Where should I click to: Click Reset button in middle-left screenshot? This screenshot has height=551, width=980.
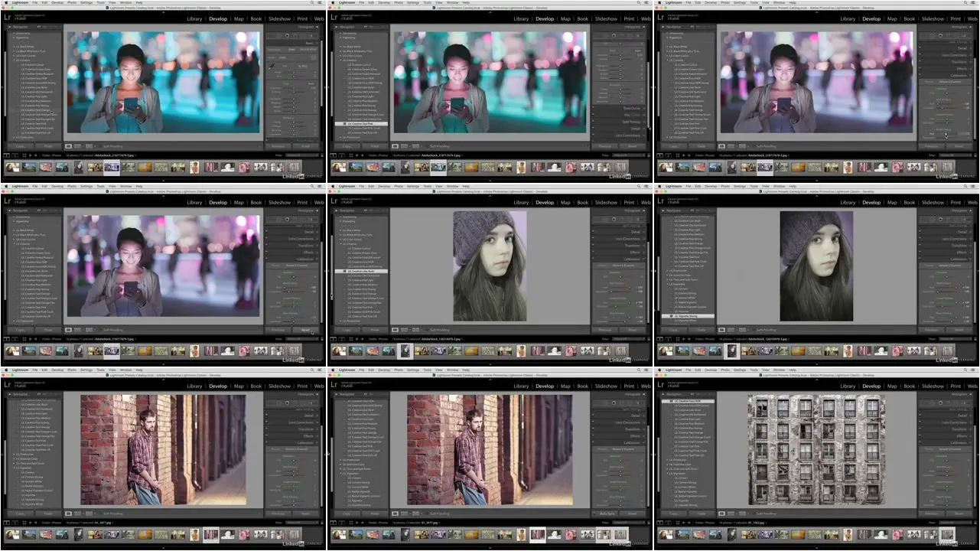pyautogui.click(x=305, y=330)
